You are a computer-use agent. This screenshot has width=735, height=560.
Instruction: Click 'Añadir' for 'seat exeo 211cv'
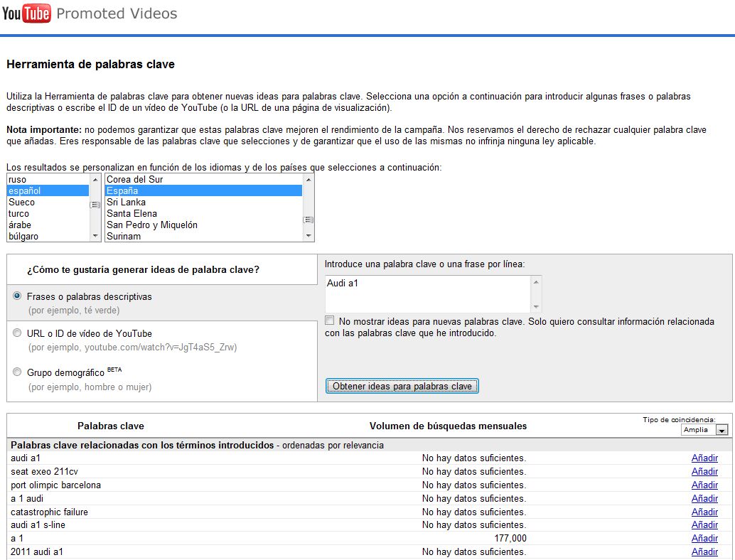click(x=704, y=471)
